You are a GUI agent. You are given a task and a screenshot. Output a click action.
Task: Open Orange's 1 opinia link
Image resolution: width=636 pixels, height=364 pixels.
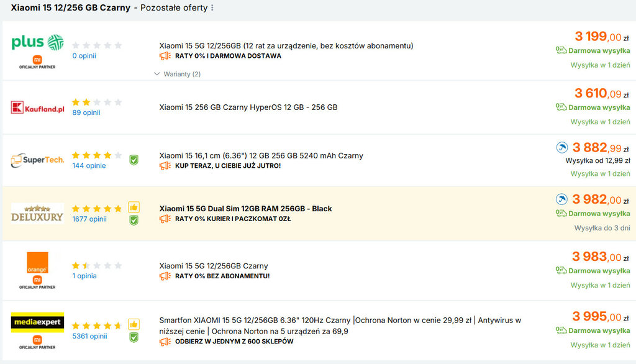[x=84, y=276]
